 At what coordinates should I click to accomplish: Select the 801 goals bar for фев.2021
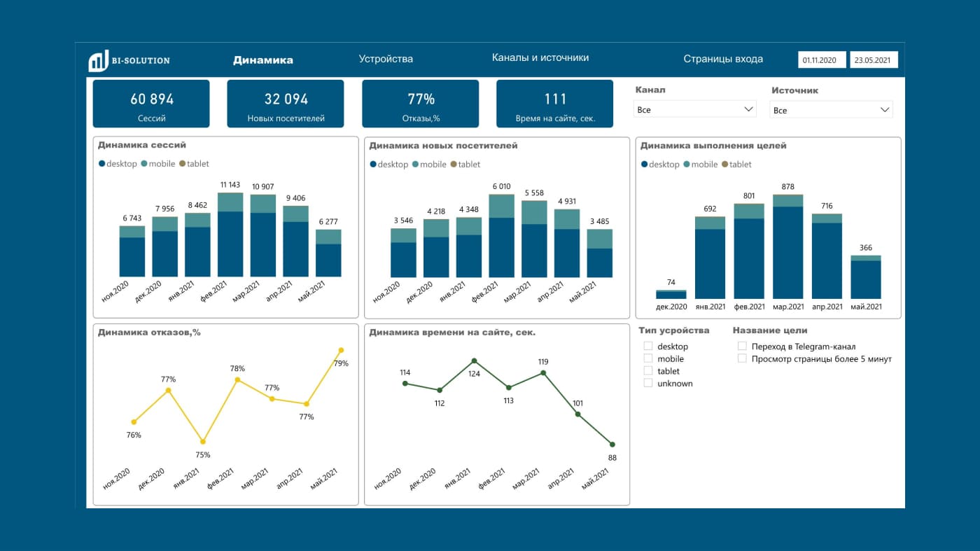coord(749,251)
